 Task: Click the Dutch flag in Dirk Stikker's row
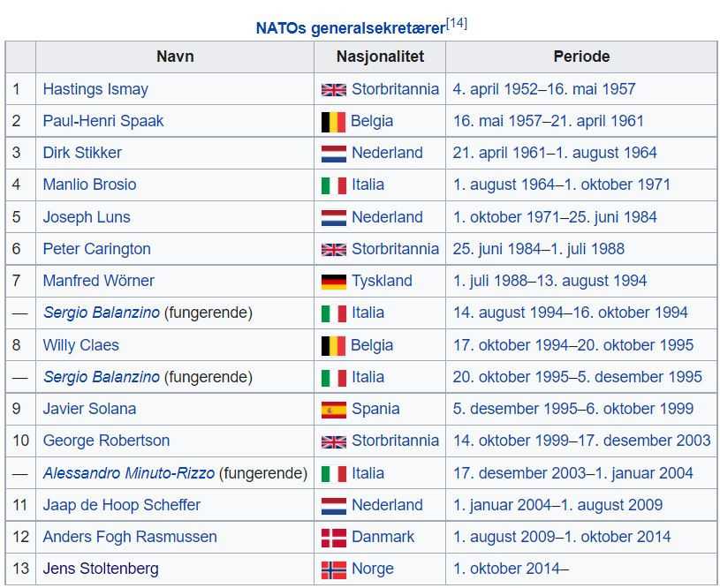point(333,153)
